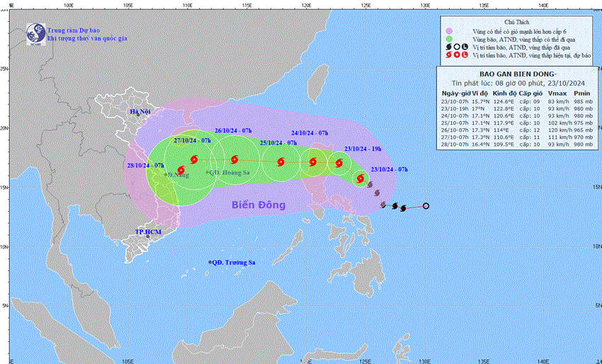Screen dimensions: 602x364
Task: Click map label "24/10/24 - 07h"
Action: coord(309,133)
